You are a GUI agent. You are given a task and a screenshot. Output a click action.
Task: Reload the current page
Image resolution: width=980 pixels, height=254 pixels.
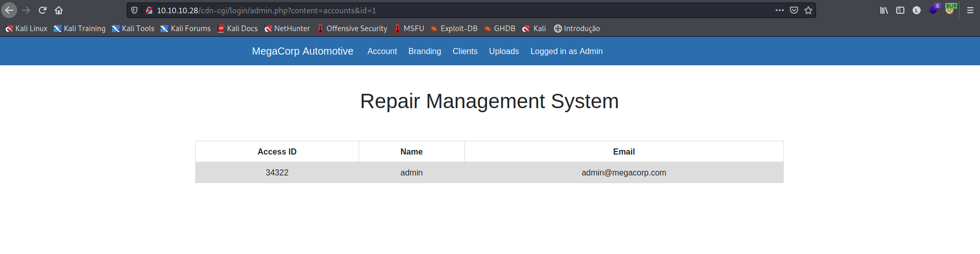pos(42,10)
